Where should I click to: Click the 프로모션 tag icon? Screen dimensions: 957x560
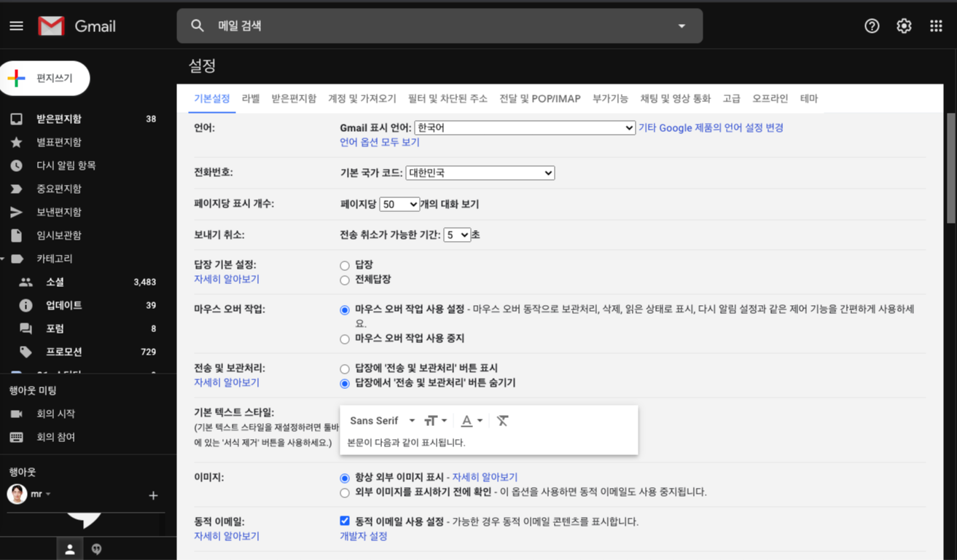(26, 352)
